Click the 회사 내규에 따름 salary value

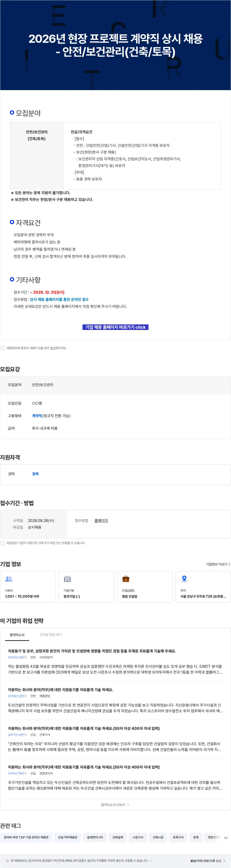(45, 428)
